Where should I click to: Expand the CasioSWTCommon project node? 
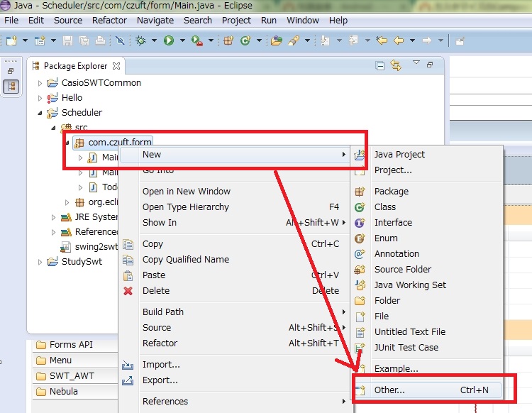click(x=40, y=83)
